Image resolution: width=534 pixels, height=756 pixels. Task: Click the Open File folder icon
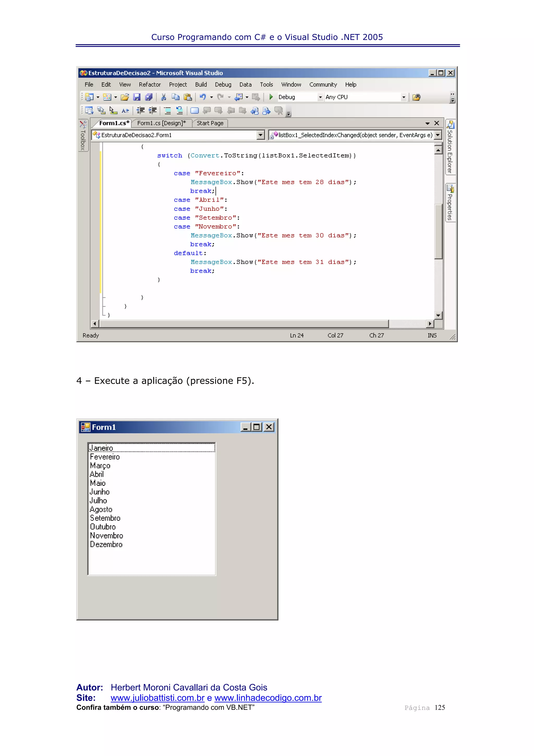125,97
